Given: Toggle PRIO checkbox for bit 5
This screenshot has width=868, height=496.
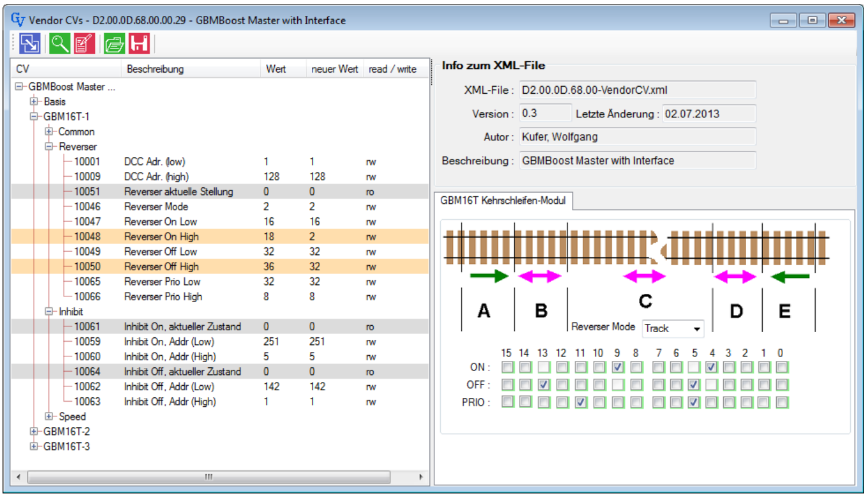Looking at the screenshot, I should click(694, 402).
